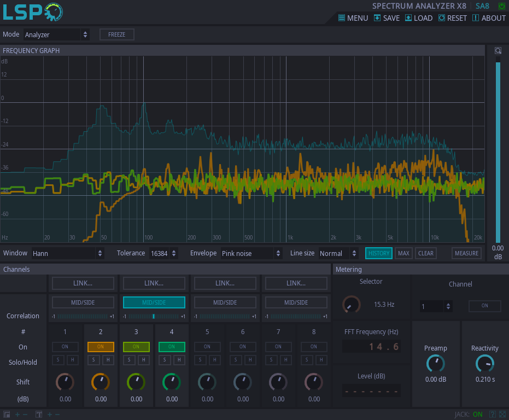
Task: Click the vertical graph zoom slider bar
Action: tap(498, 150)
